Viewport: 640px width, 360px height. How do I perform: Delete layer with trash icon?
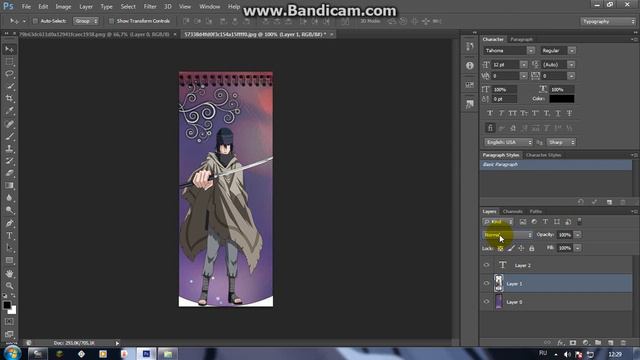pyautogui.click(x=623, y=342)
